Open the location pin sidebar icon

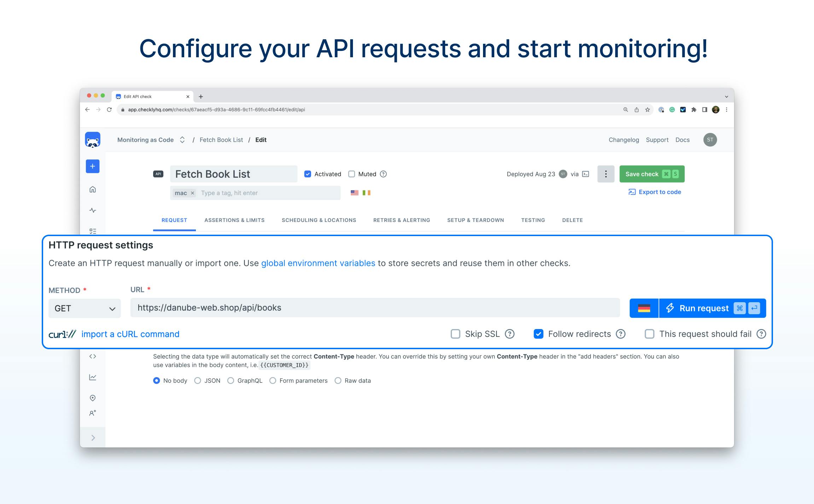[93, 398]
